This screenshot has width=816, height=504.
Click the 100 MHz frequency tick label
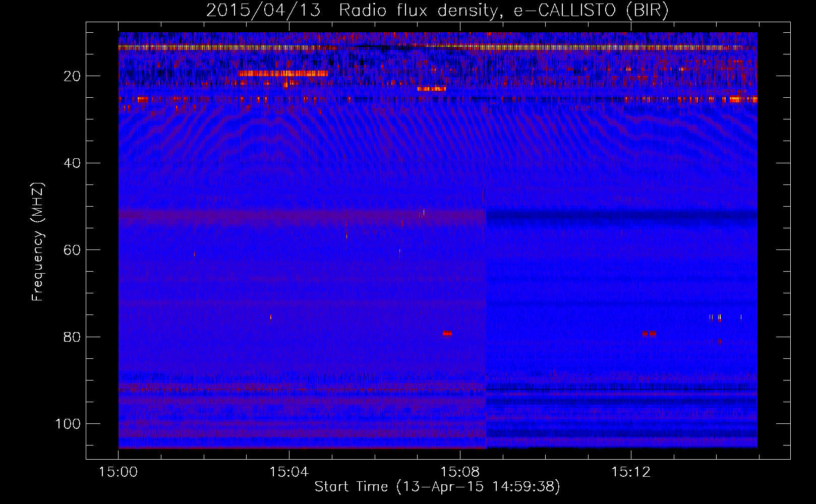pos(68,424)
